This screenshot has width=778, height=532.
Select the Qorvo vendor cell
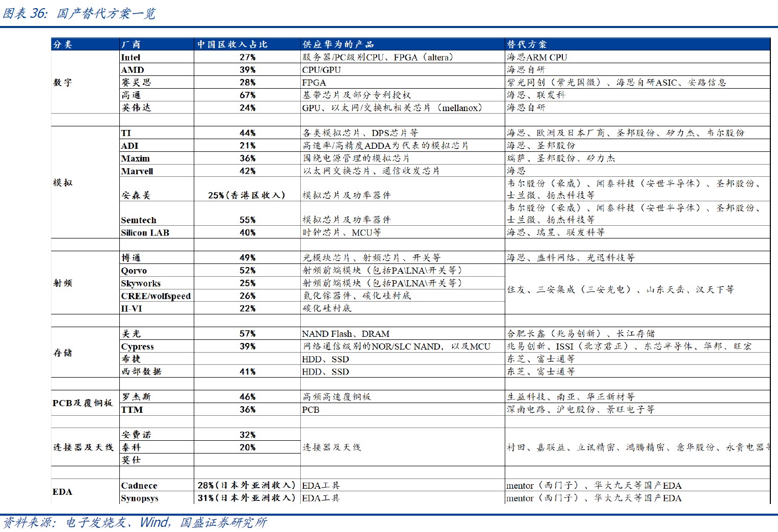coord(157,270)
